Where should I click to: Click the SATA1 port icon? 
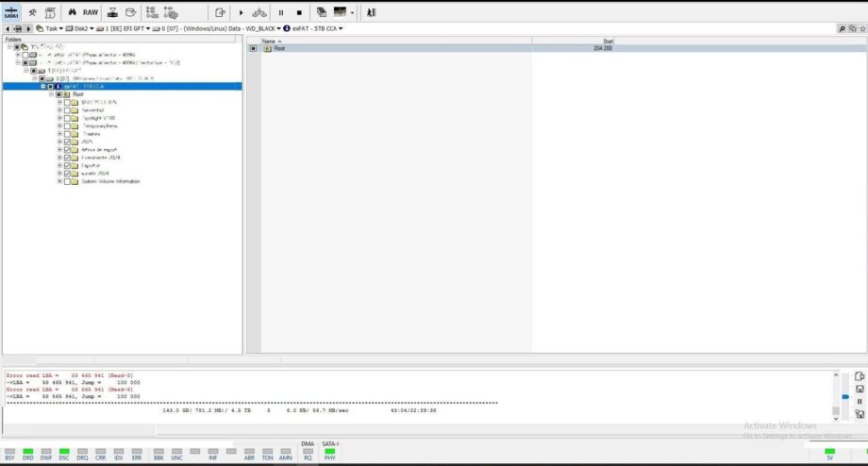12,12
